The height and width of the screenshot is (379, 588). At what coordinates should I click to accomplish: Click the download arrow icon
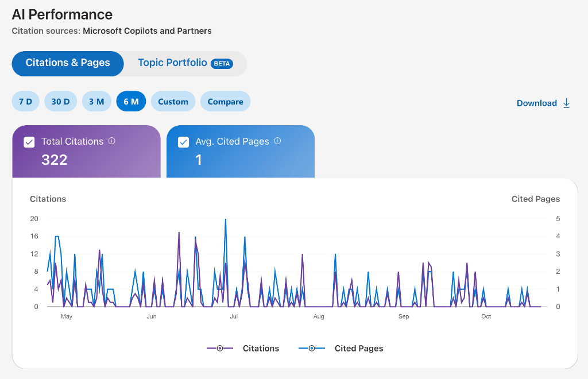(566, 103)
